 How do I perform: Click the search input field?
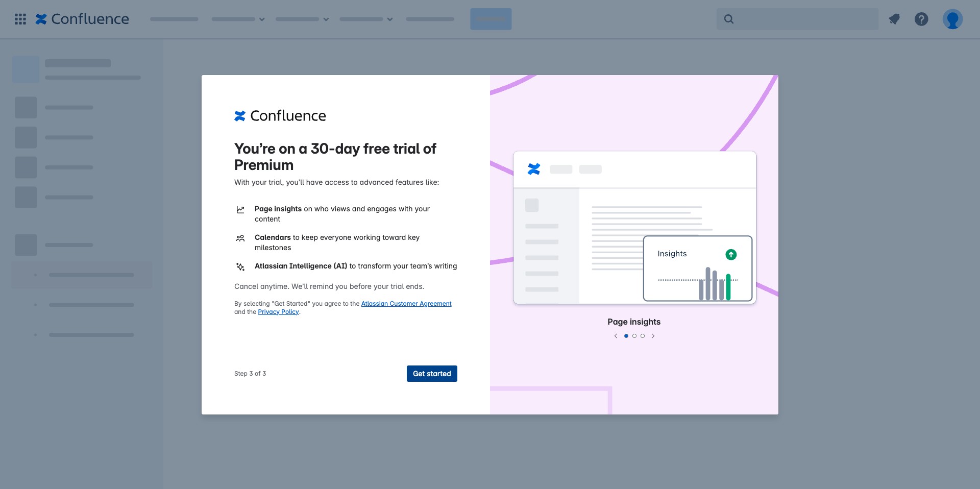point(797,19)
